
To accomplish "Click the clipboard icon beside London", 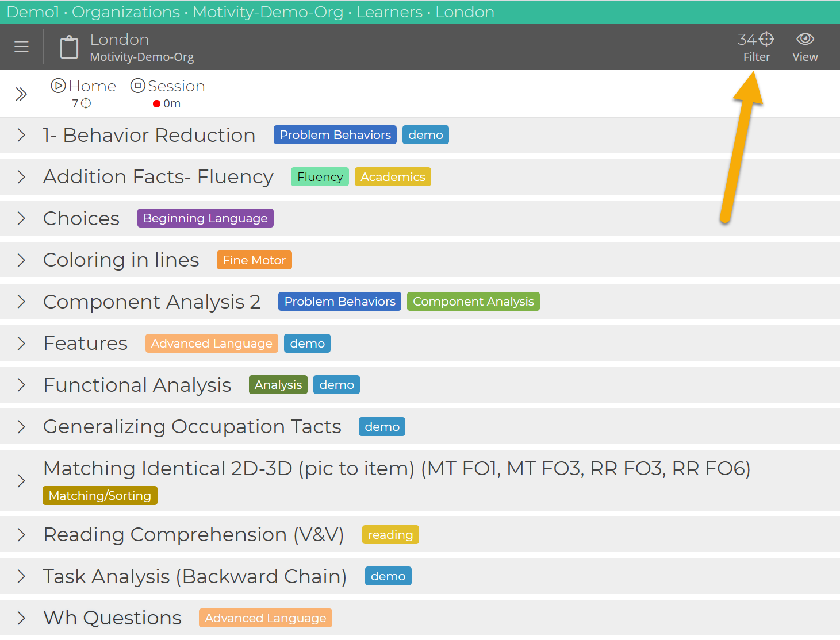I will [x=69, y=47].
